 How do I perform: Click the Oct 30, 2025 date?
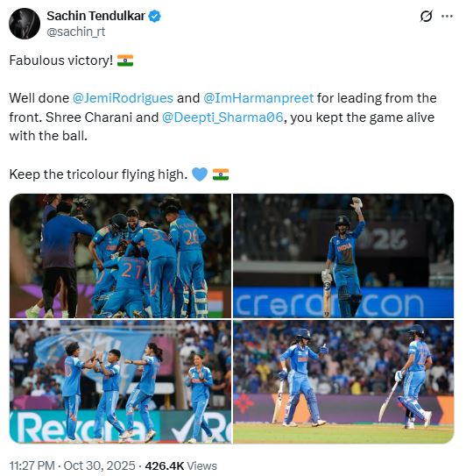pyautogui.click(x=99, y=465)
